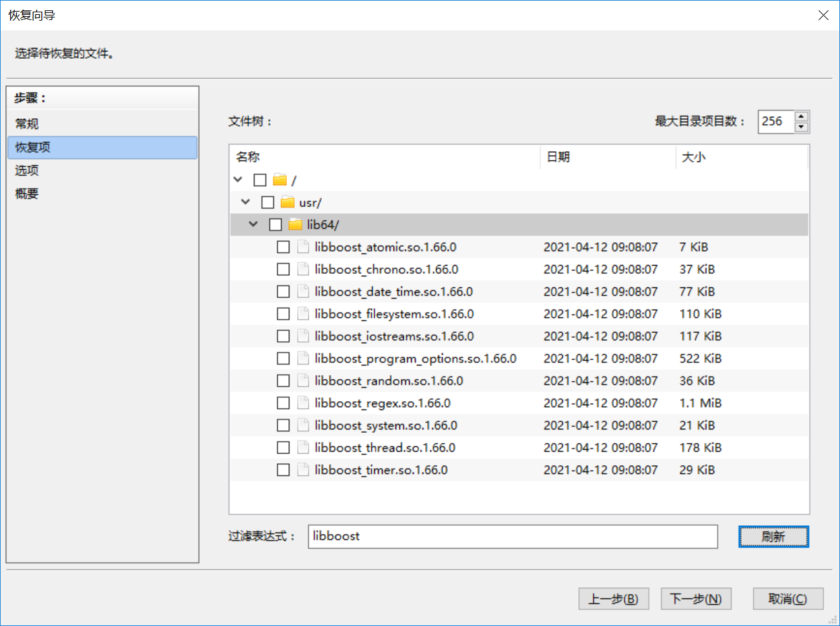This screenshot has width=840, height=626.
Task: Click file icon of libboost_timer.so.1.66.0
Action: coord(303,470)
